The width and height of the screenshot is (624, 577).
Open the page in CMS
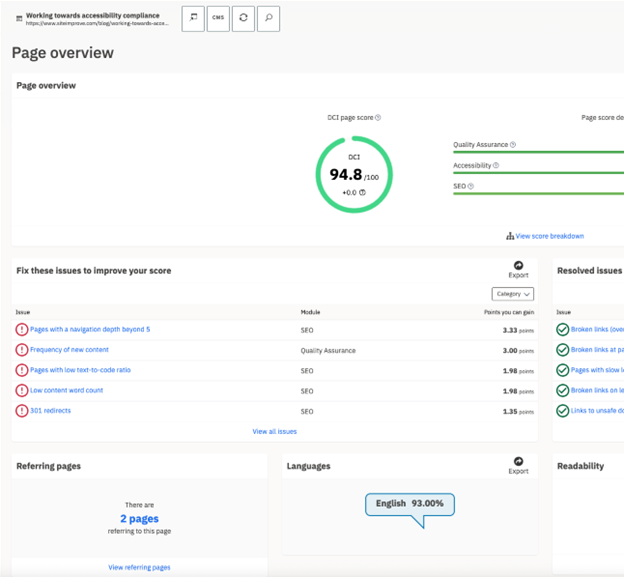[218, 18]
